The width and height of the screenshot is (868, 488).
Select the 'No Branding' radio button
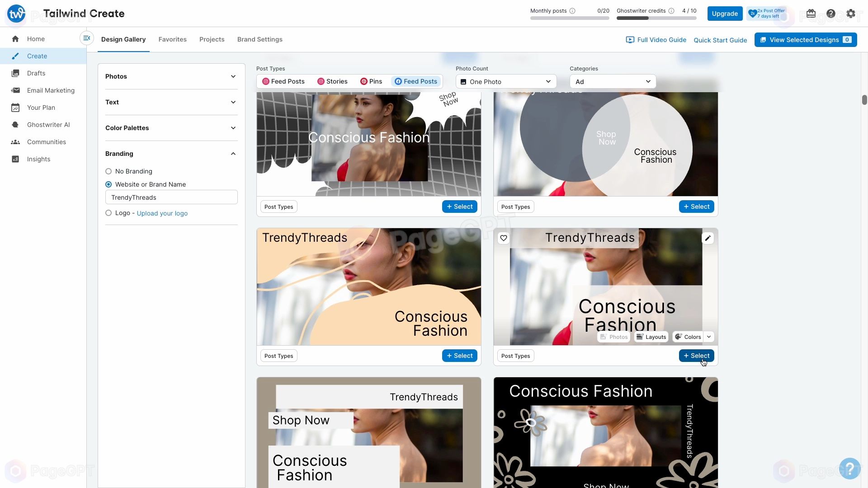coord(108,171)
